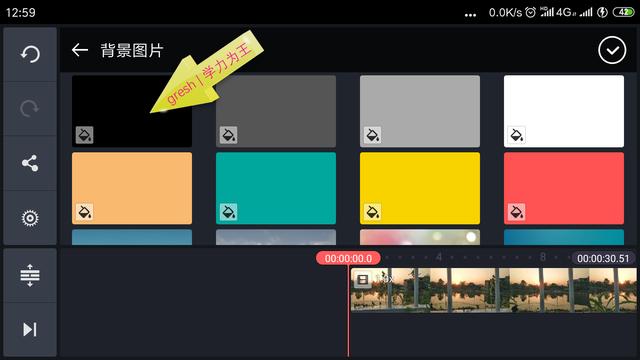Choose the cloudy sky background image thumbnail
Image resolution: width=640 pixels, height=360 pixels.
point(276,237)
